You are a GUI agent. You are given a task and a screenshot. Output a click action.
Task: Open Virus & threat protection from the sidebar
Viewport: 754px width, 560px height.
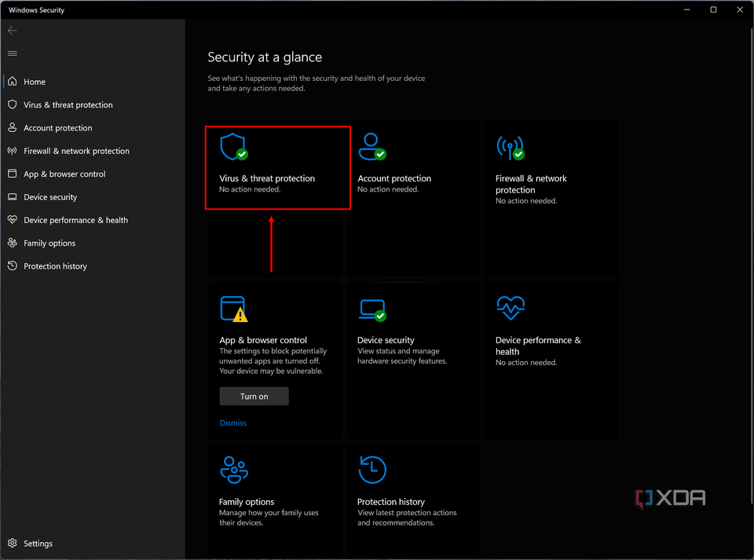(68, 104)
